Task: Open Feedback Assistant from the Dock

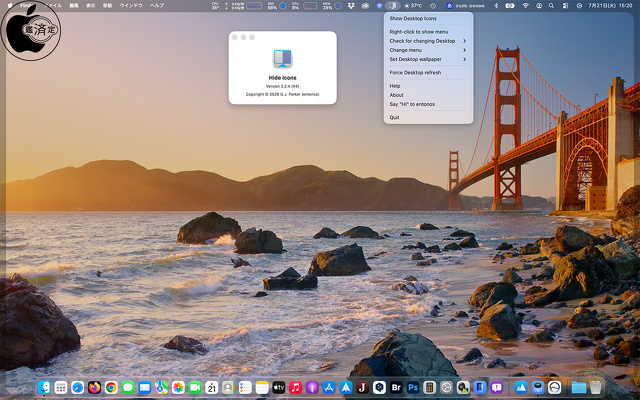Action: (497, 387)
